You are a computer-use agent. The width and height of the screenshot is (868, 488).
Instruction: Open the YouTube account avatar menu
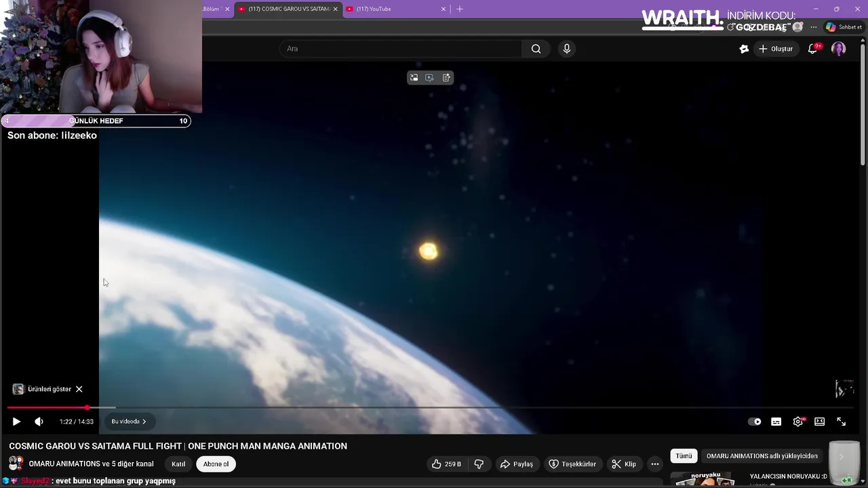coord(839,49)
